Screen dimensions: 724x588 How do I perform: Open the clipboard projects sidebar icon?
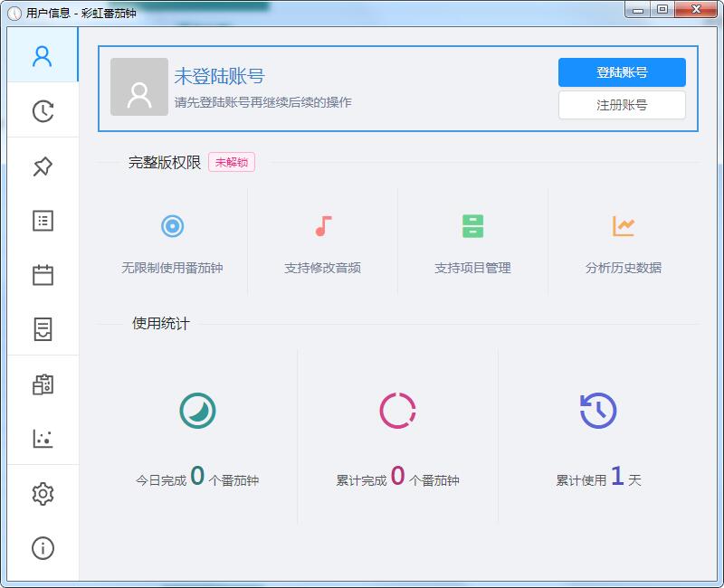click(x=43, y=384)
